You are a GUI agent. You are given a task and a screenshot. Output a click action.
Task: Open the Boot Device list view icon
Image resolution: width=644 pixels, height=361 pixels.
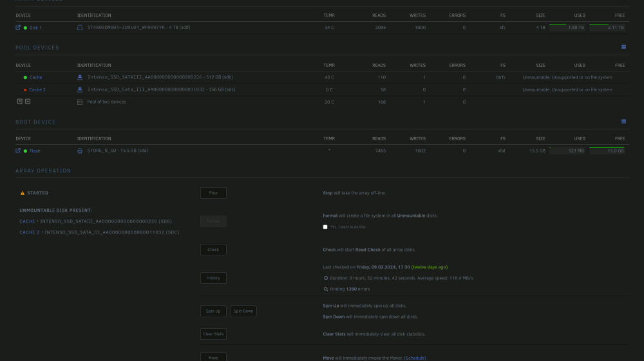(x=623, y=122)
